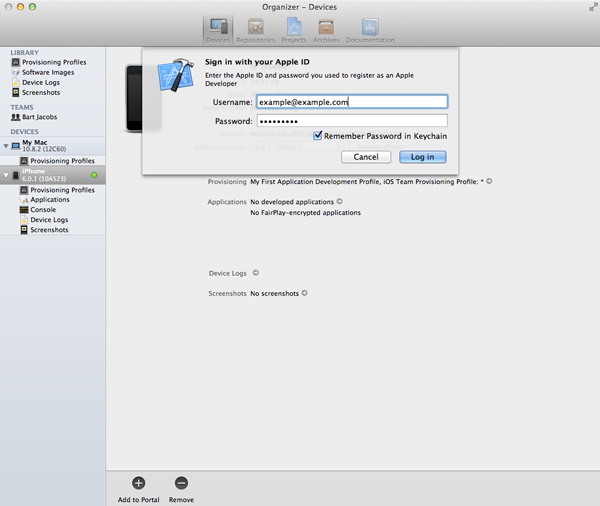Screen dimensions: 600x506
Task: Click the iPhone device image
Action: [134, 99]
